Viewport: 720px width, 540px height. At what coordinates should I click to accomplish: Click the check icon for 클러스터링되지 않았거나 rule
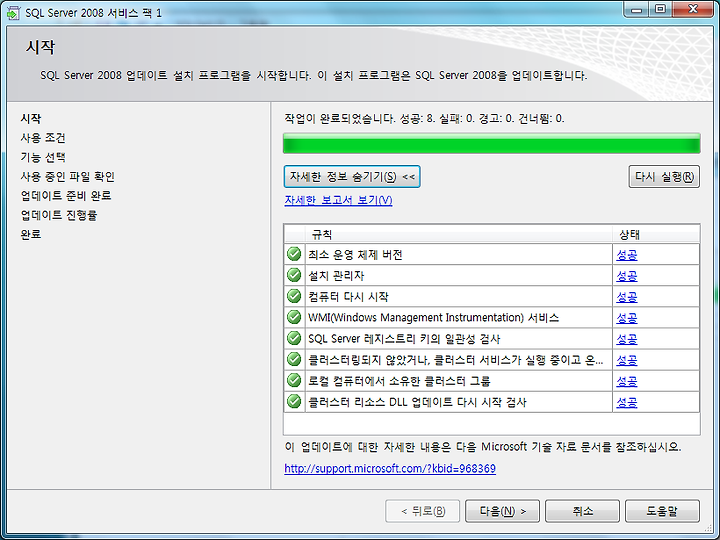coord(294,360)
